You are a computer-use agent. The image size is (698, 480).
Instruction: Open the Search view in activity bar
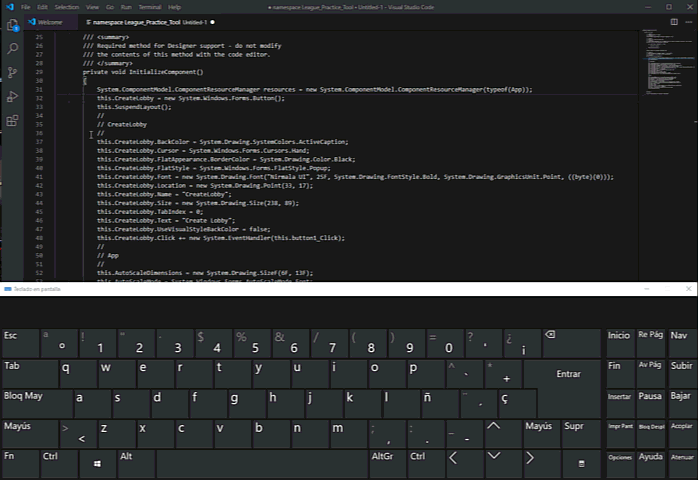coord(12,48)
